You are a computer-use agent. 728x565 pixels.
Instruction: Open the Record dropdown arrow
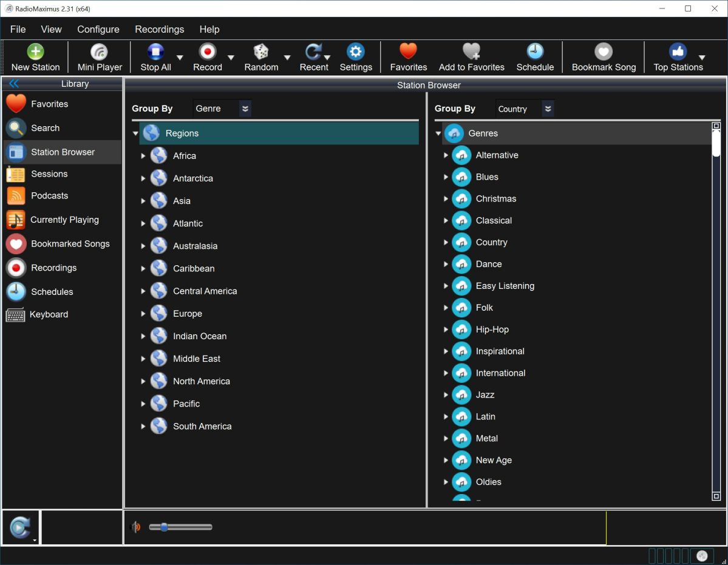click(x=231, y=57)
